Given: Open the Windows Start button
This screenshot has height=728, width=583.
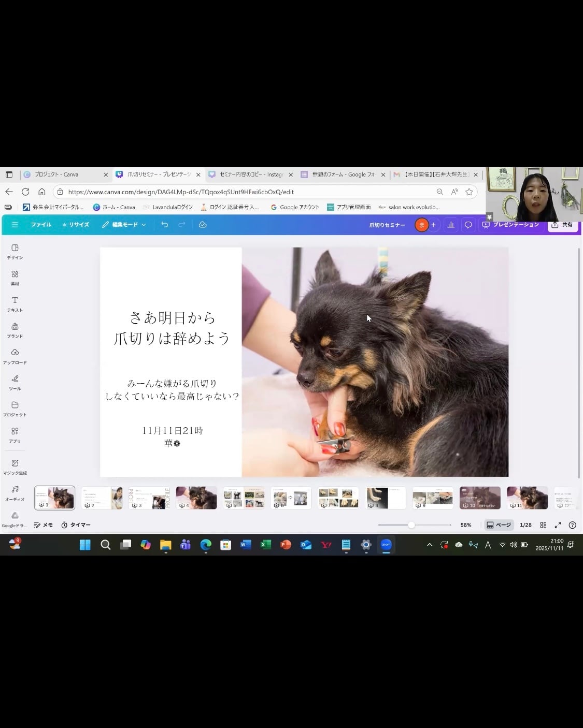Looking at the screenshot, I should [85, 545].
